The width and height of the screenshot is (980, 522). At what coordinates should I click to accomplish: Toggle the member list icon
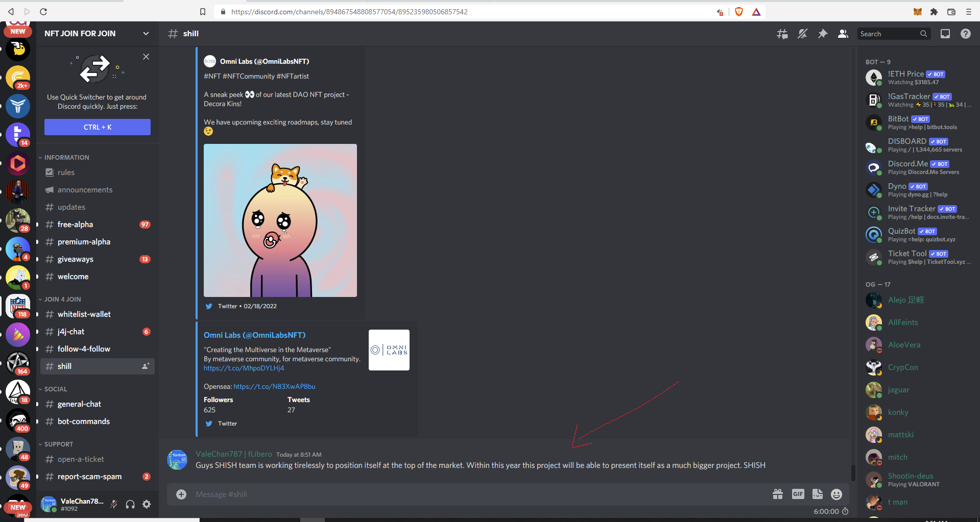[843, 34]
